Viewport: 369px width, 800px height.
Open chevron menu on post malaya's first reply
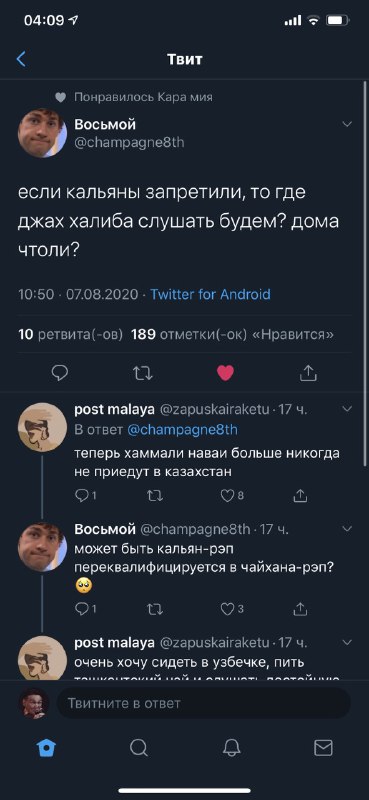347,409
